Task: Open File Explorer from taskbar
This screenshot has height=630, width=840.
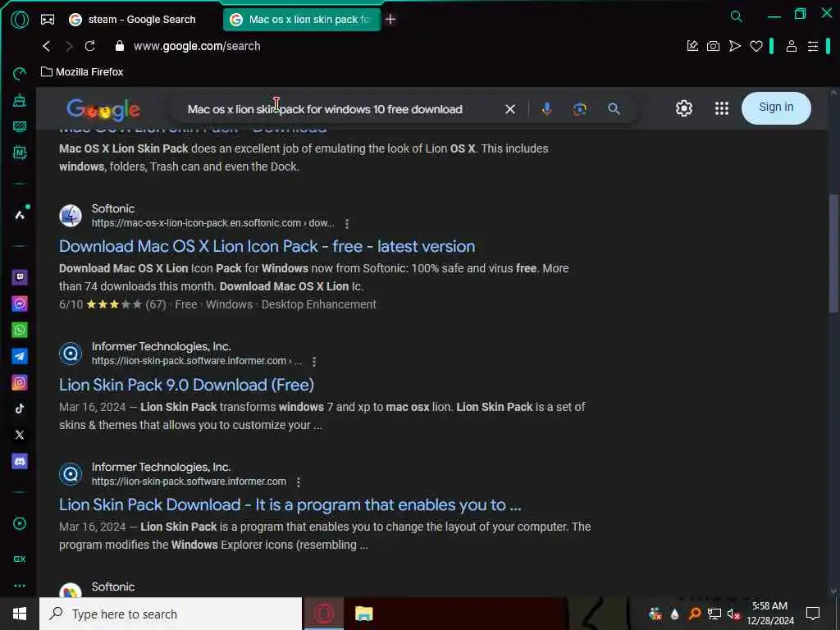Action: coord(363,614)
